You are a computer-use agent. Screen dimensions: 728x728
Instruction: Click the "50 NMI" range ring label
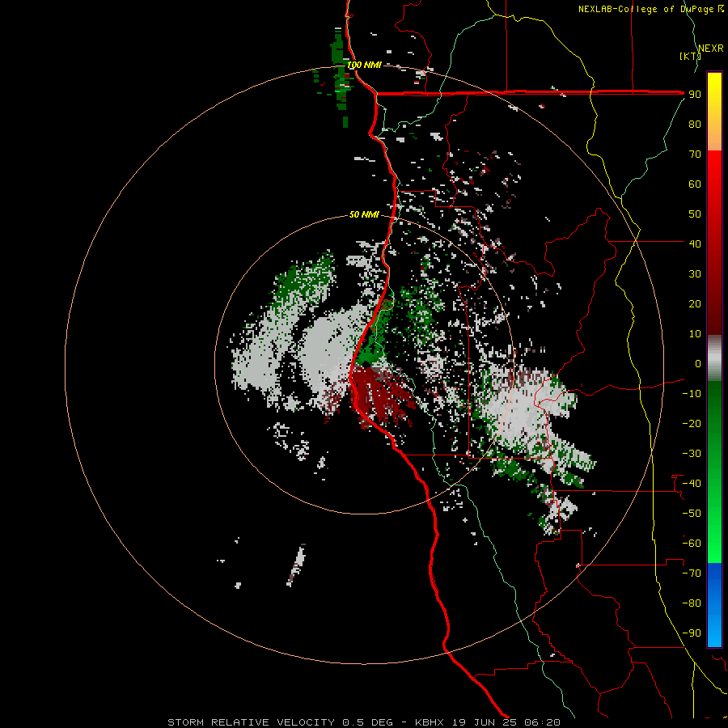364,214
